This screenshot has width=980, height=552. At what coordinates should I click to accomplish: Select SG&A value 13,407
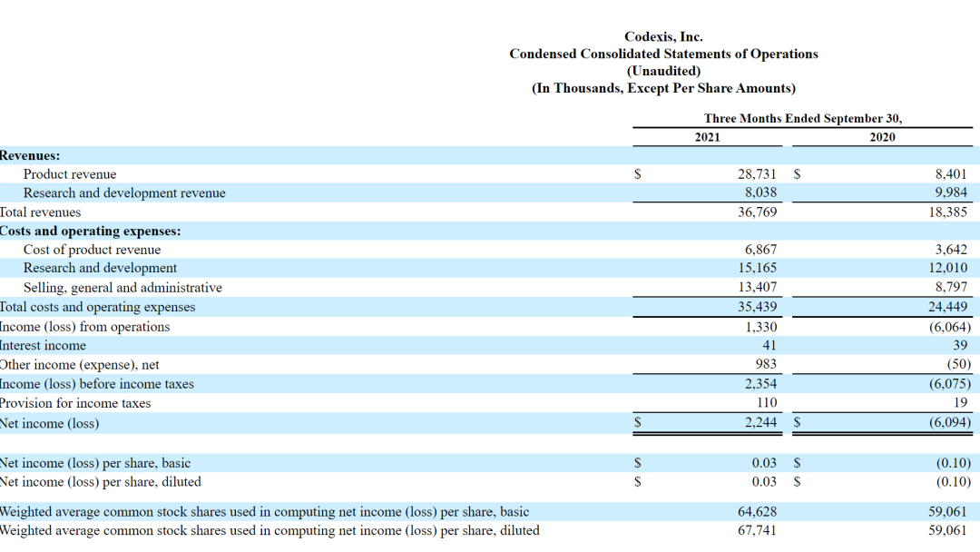tap(757, 288)
